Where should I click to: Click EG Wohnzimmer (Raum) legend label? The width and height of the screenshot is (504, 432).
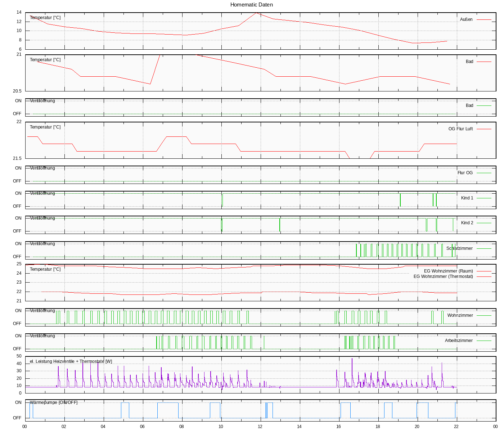coord(448,271)
